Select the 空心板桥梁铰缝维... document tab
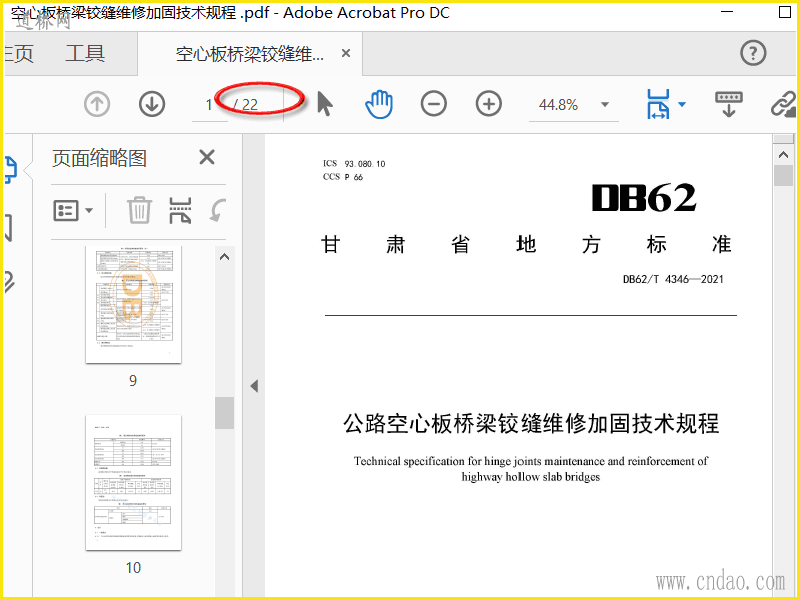Viewport: 800px width, 600px height. coord(250,54)
